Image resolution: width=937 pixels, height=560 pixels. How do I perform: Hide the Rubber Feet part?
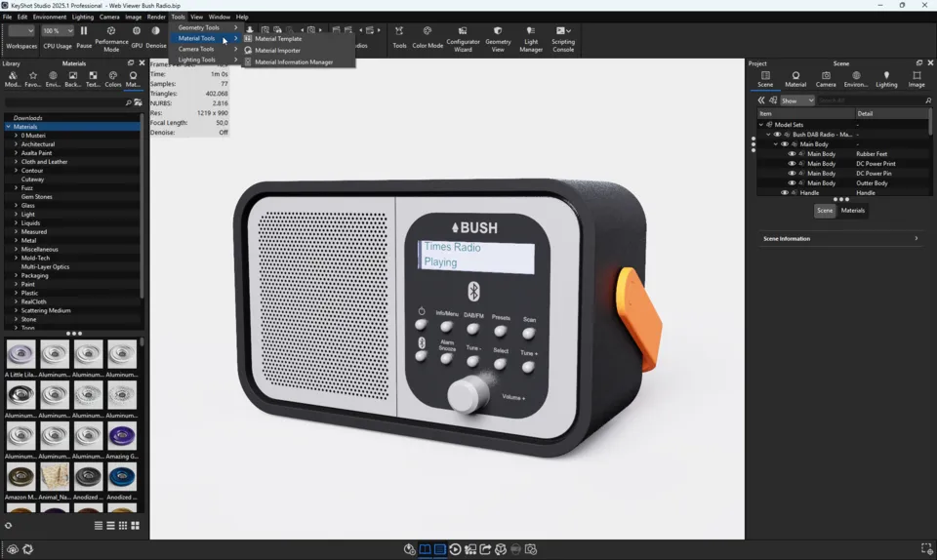click(x=792, y=154)
